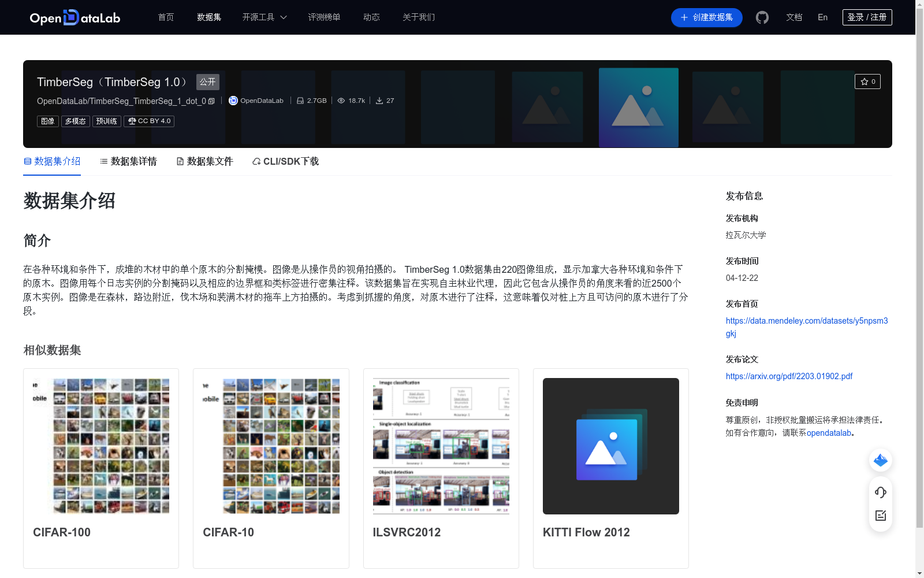Click the 图像 tag
924x578 pixels.
(48, 121)
